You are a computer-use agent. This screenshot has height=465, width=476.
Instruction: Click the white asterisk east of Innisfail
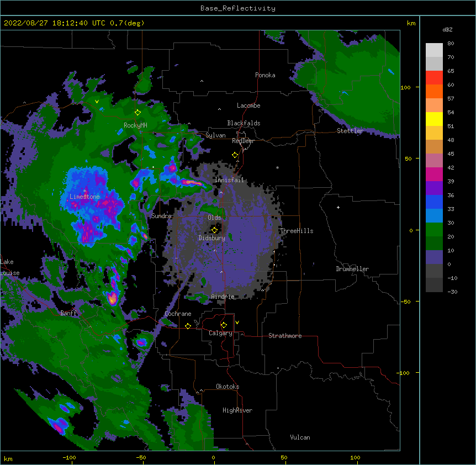(x=277, y=167)
